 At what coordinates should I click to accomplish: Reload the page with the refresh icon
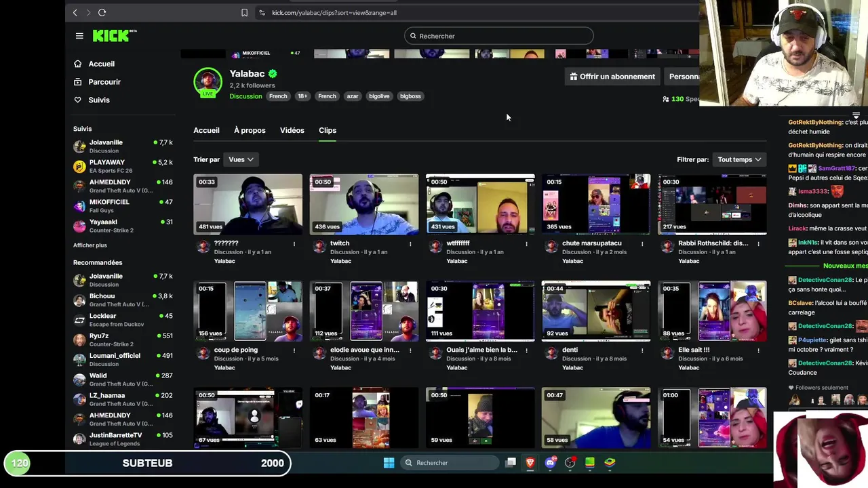[x=102, y=12]
